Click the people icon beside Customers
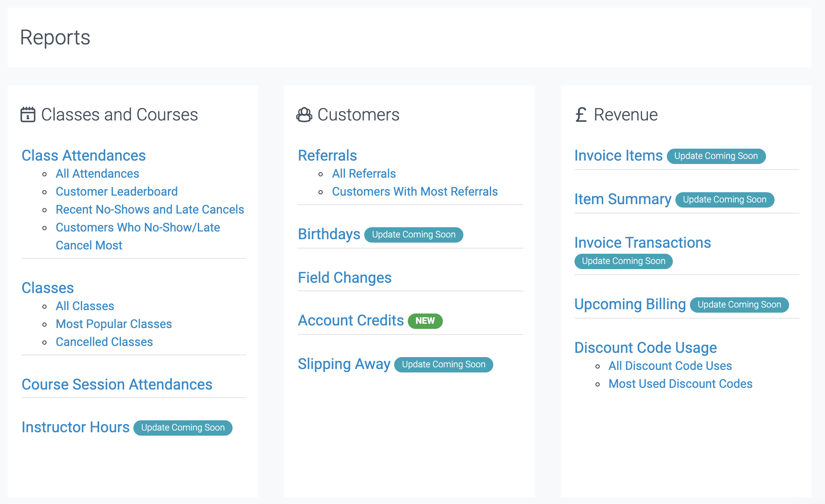 click(x=303, y=114)
